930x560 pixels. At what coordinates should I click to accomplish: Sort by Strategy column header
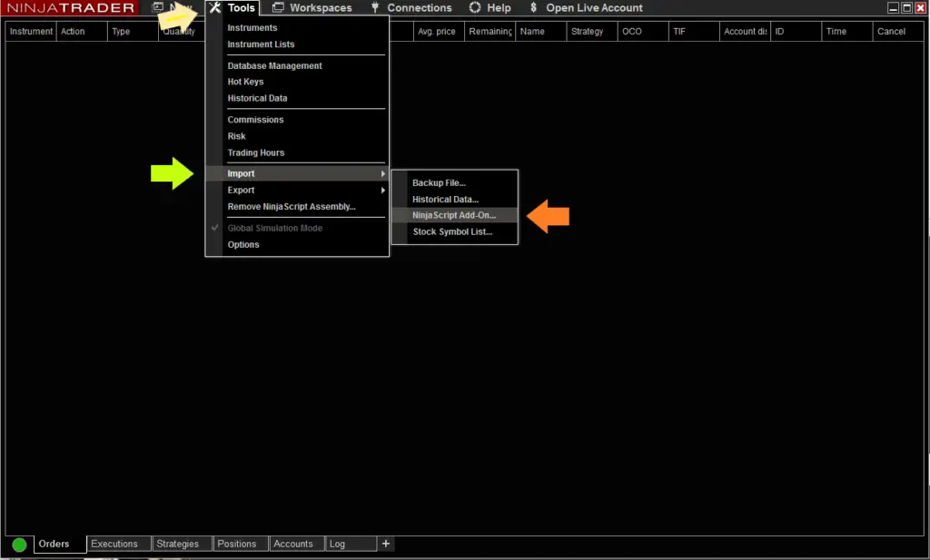[592, 32]
